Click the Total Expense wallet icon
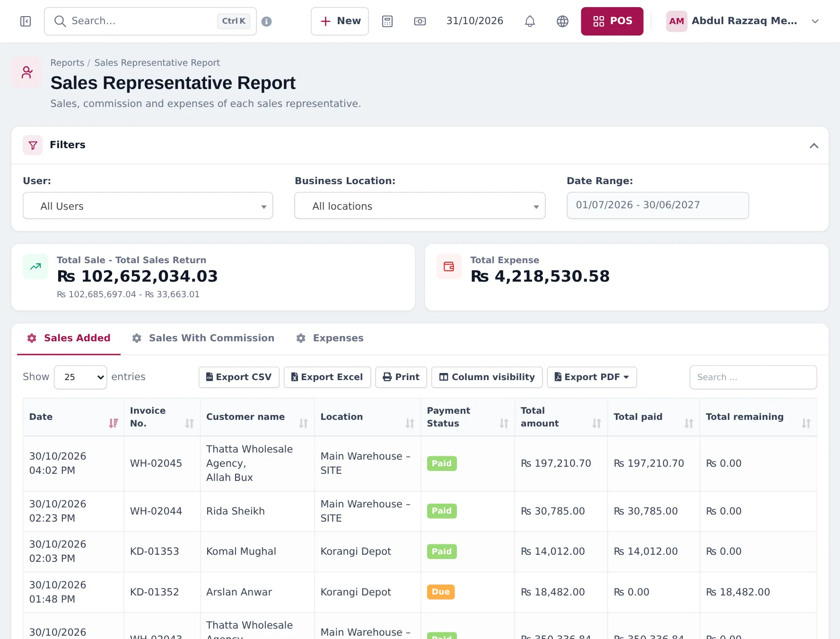 (x=449, y=266)
